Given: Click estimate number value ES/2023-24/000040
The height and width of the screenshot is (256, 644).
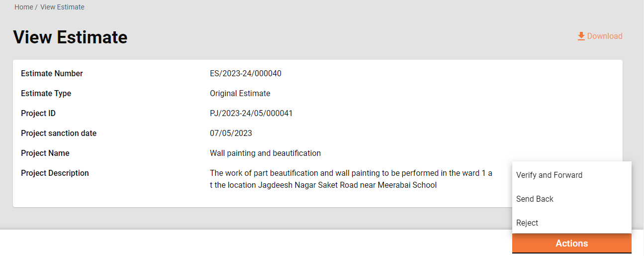Looking at the screenshot, I should click(x=246, y=74).
